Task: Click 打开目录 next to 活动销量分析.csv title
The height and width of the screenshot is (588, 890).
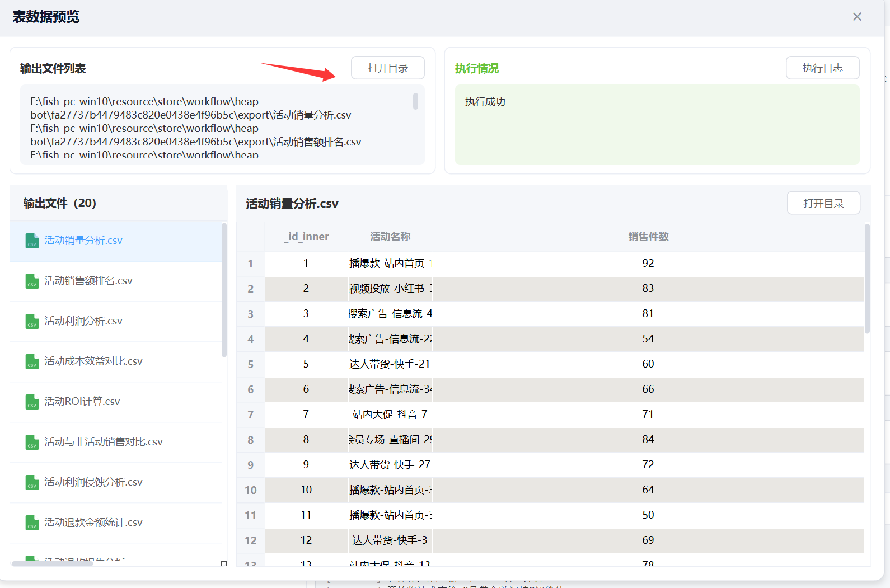Action: [x=823, y=204]
